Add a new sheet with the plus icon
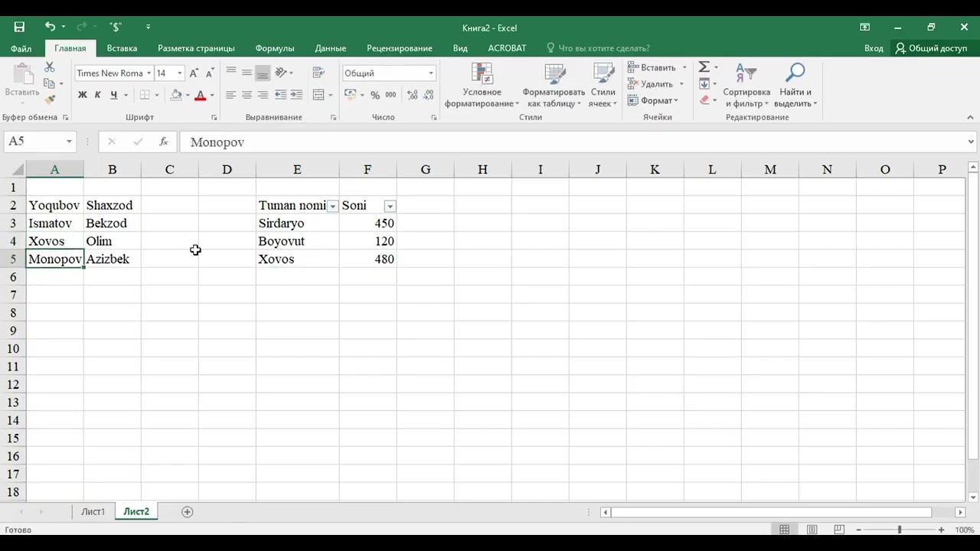980x551 pixels. [188, 511]
